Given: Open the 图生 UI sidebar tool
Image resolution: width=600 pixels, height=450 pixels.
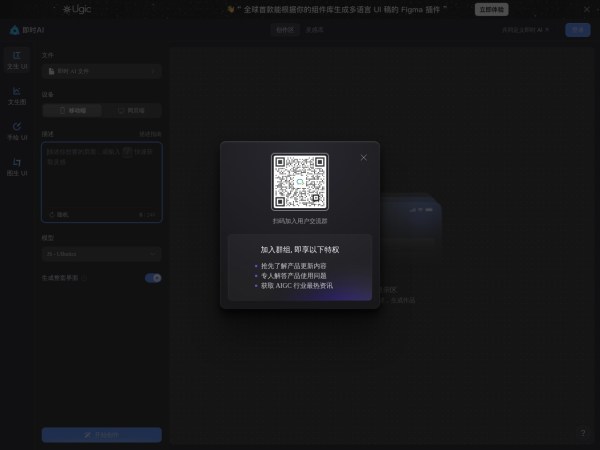Looking at the screenshot, I should coord(17,166).
